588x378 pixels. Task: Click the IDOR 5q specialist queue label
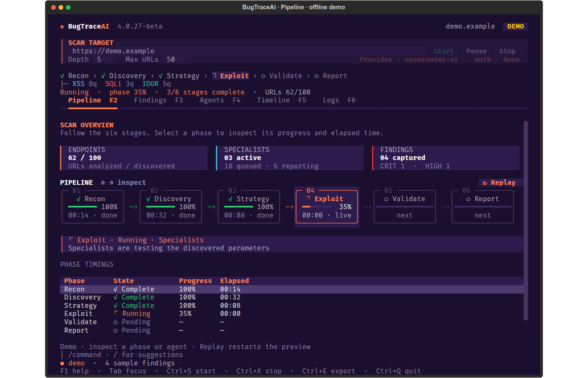pos(156,84)
